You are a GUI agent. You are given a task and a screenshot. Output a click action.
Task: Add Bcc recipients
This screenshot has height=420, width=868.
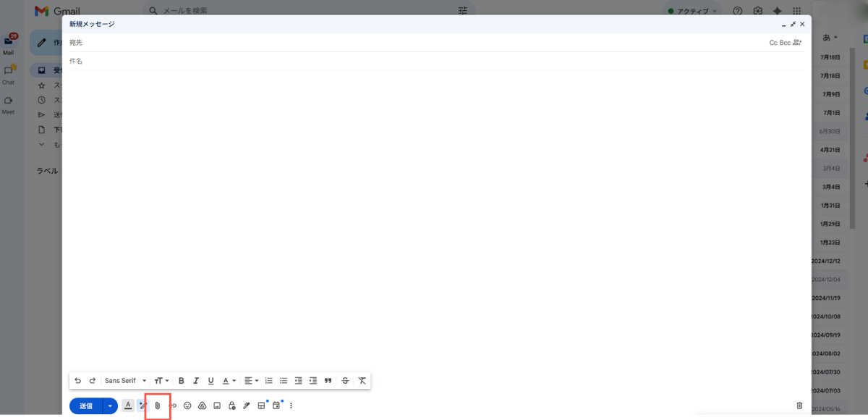(x=785, y=43)
